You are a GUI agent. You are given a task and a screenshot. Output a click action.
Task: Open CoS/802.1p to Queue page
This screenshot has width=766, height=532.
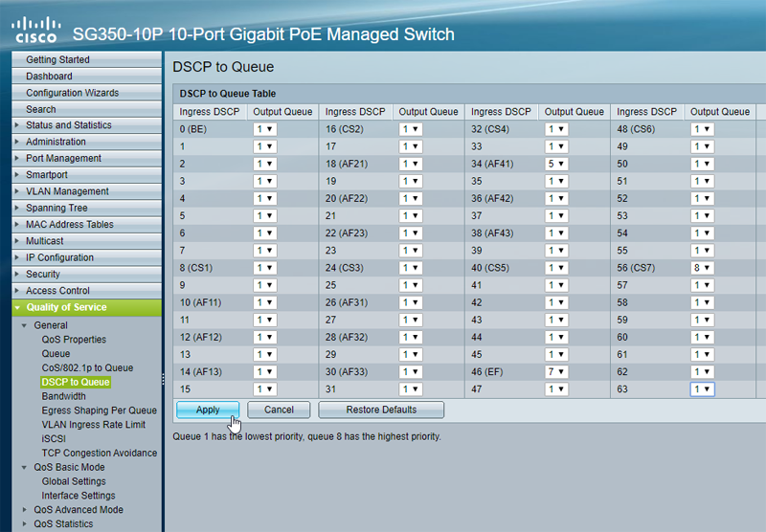pyautogui.click(x=87, y=368)
